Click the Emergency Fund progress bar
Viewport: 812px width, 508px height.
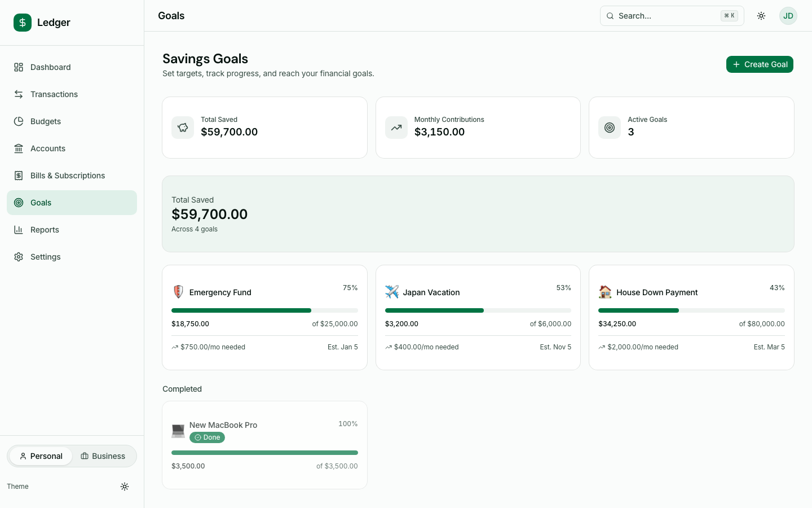coord(264,310)
